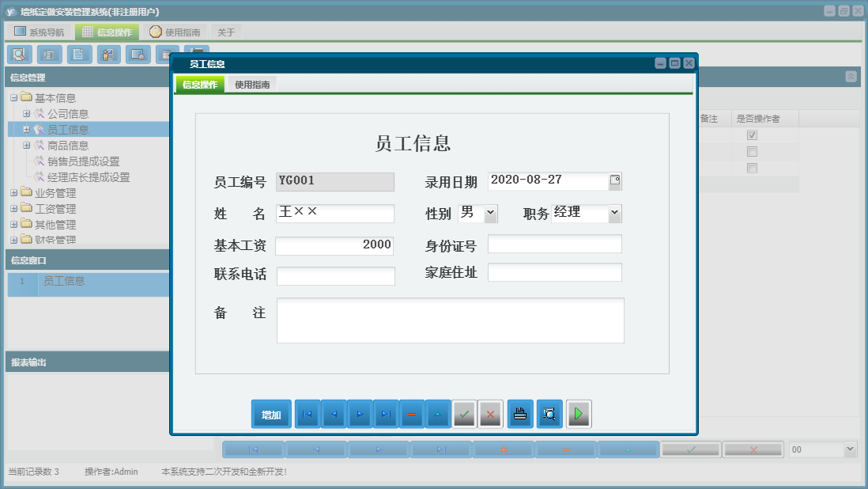Open print preview in the employee dialog
The image size is (868, 489).
click(x=549, y=414)
